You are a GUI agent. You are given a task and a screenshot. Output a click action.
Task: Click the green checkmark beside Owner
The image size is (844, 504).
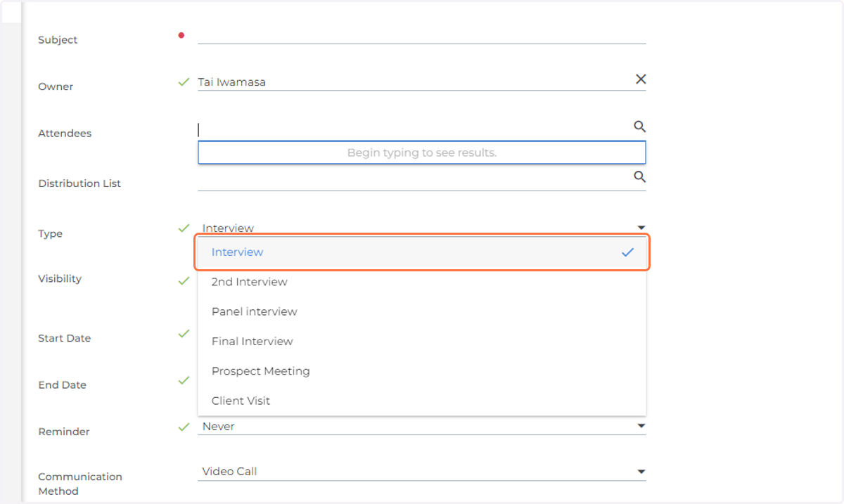tap(184, 82)
